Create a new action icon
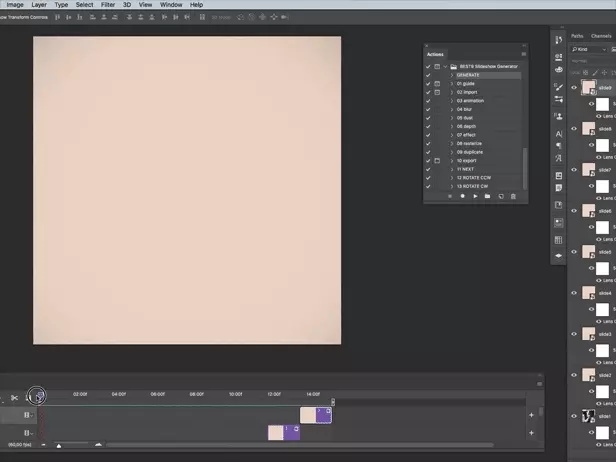Viewport: 616px width, 462px height. (501, 196)
